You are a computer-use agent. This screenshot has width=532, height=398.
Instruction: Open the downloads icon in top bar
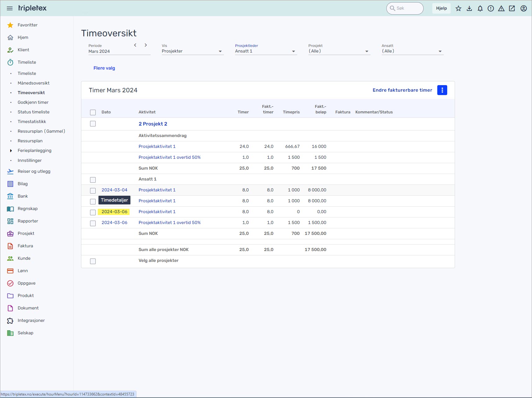[x=469, y=8]
